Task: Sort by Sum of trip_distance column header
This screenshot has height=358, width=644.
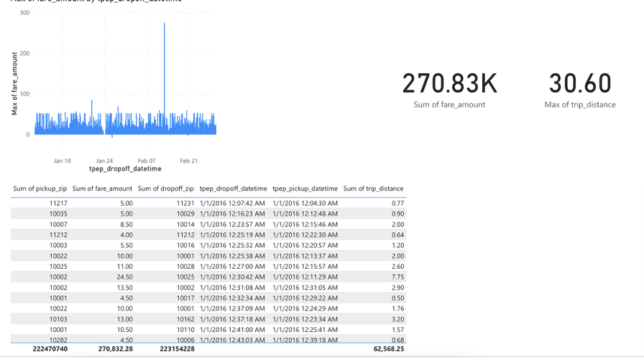Action: tap(373, 188)
